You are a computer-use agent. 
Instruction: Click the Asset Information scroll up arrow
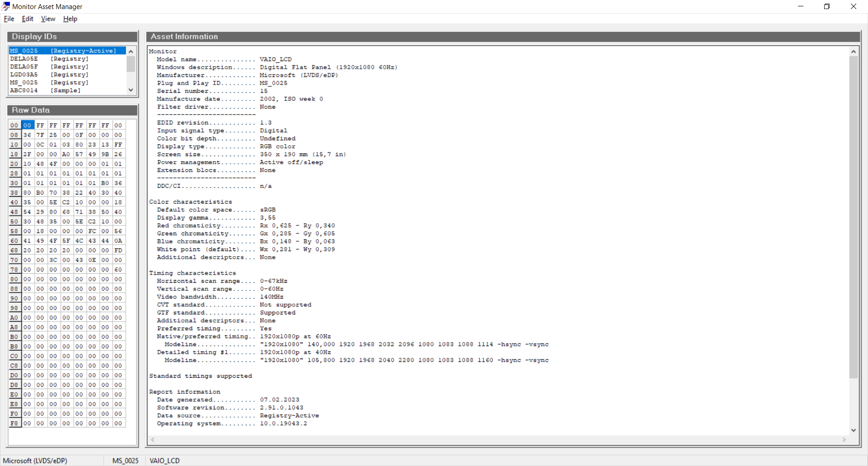coord(854,52)
